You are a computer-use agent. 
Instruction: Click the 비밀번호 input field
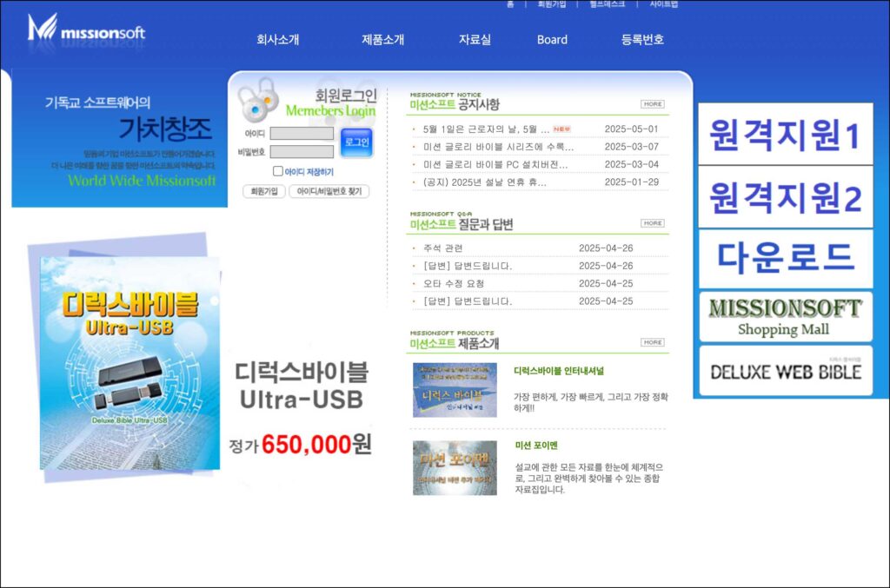(302, 151)
